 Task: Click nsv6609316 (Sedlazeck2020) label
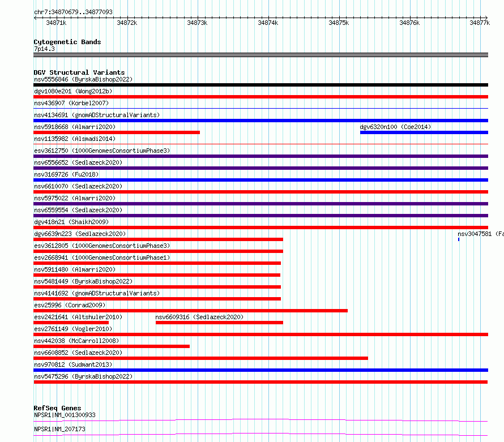pyautogui.click(x=199, y=317)
